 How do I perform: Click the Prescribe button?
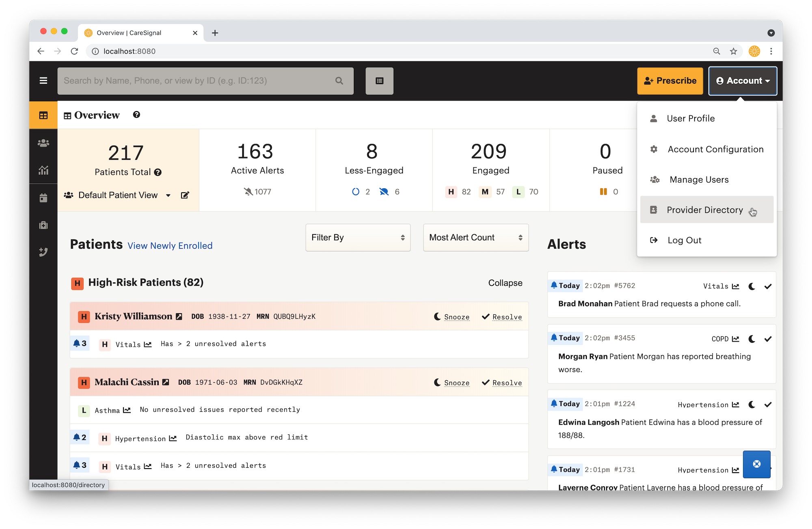pyautogui.click(x=670, y=81)
